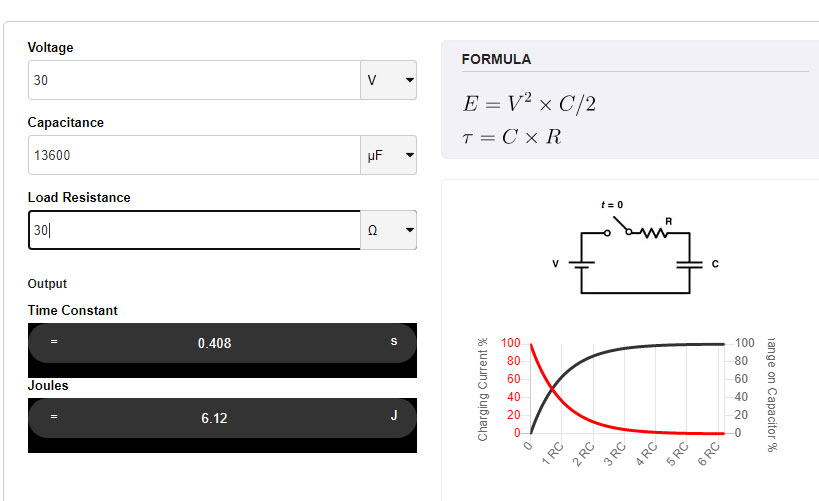Viewport: 819px width, 501px height.
Task: Open the load resistance Ω unit dropdown
Action: (x=388, y=230)
